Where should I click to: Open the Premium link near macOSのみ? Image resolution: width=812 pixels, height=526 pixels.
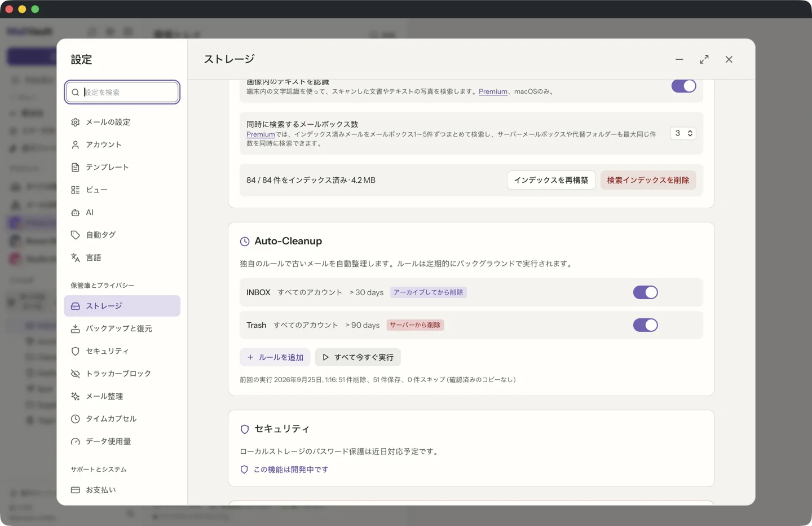click(493, 91)
